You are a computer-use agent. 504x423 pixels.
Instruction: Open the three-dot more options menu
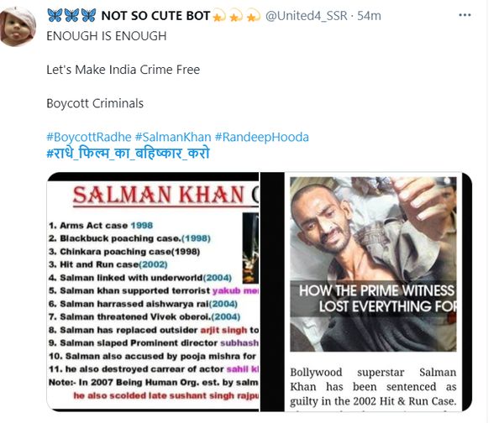coord(465,15)
